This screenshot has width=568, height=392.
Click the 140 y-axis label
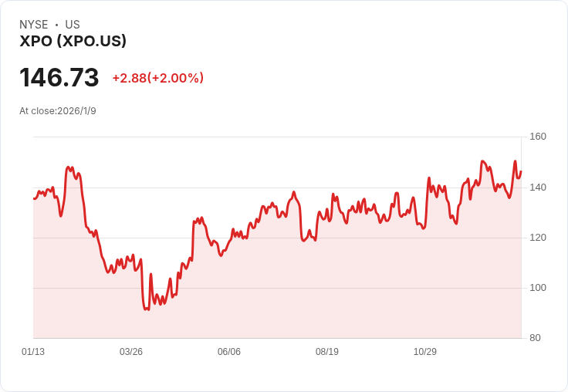(x=538, y=188)
